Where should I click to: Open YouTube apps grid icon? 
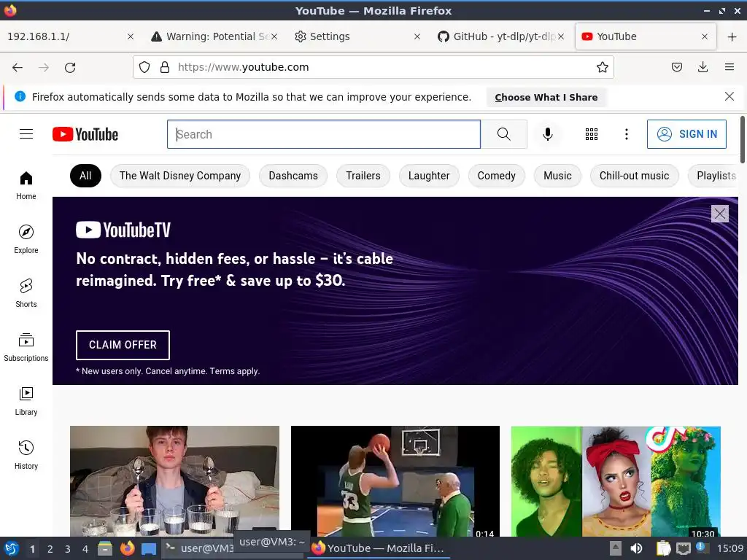click(x=591, y=134)
